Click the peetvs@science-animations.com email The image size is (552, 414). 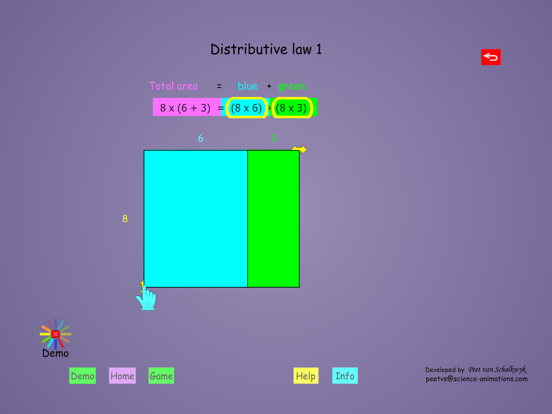tap(476, 379)
